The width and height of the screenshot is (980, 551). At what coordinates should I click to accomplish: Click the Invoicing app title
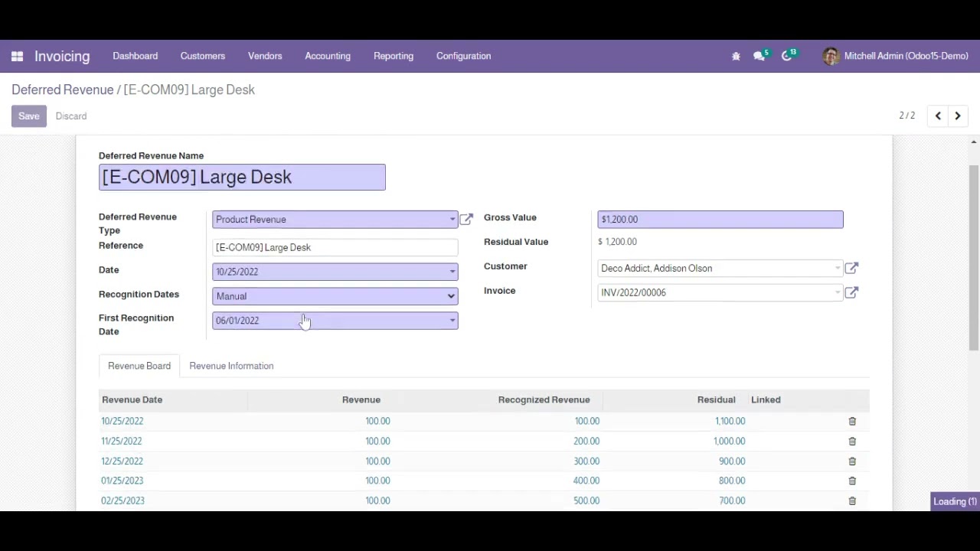[x=62, y=56]
